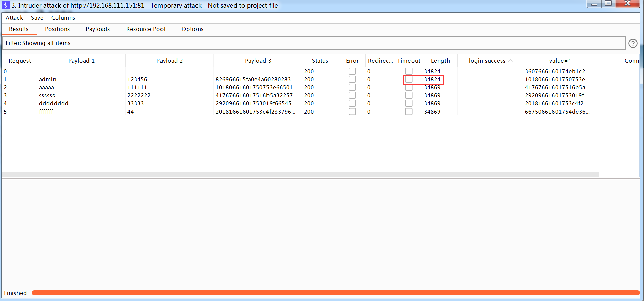Viewport: 644px width, 301px height.
Task: Open the Resource Pool tab
Action: point(145,29)
